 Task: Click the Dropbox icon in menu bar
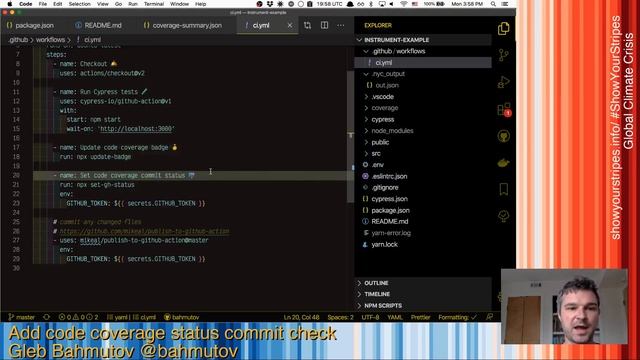click(x=270, y=4)
